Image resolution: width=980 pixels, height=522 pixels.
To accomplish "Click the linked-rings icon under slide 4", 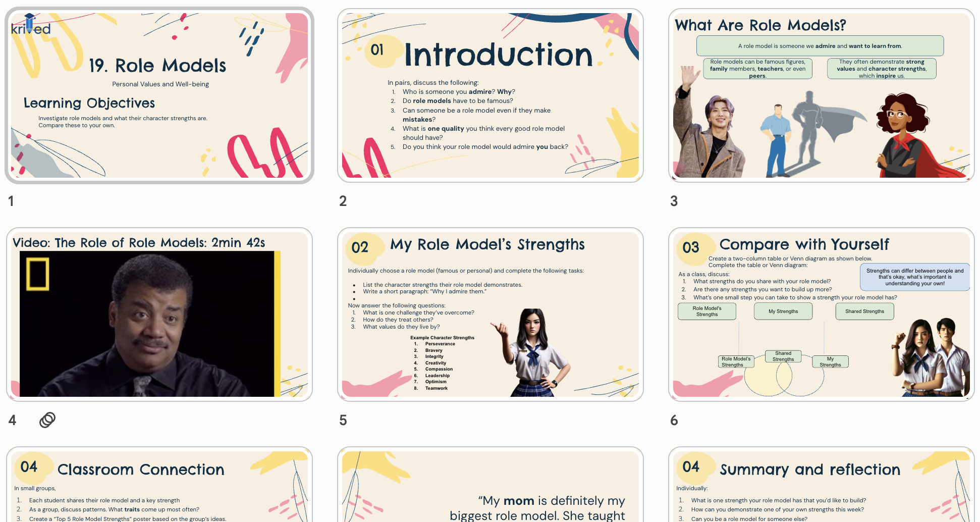I will pyautogui.click(x=47, y=420).
